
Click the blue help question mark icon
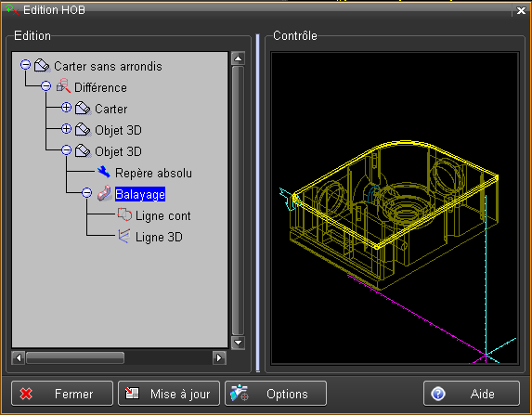(438, 394)
